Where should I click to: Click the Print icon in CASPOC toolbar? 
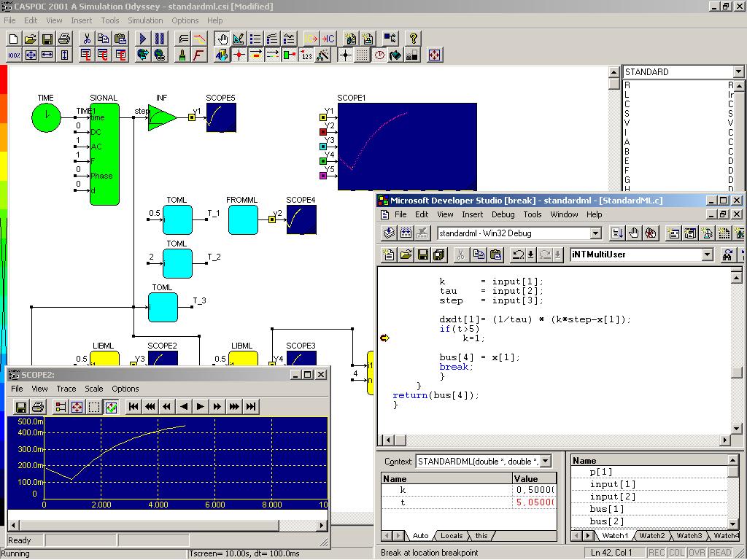click(64, 39)
